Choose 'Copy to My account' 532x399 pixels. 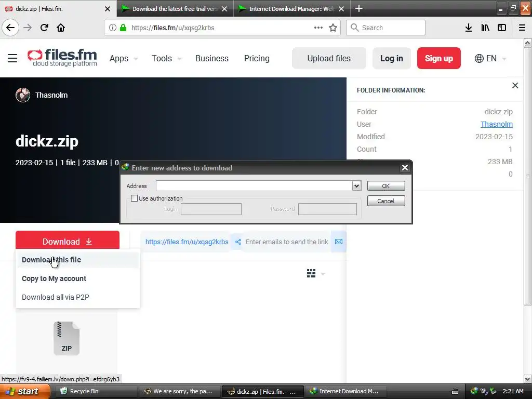[x=78, y=278]
